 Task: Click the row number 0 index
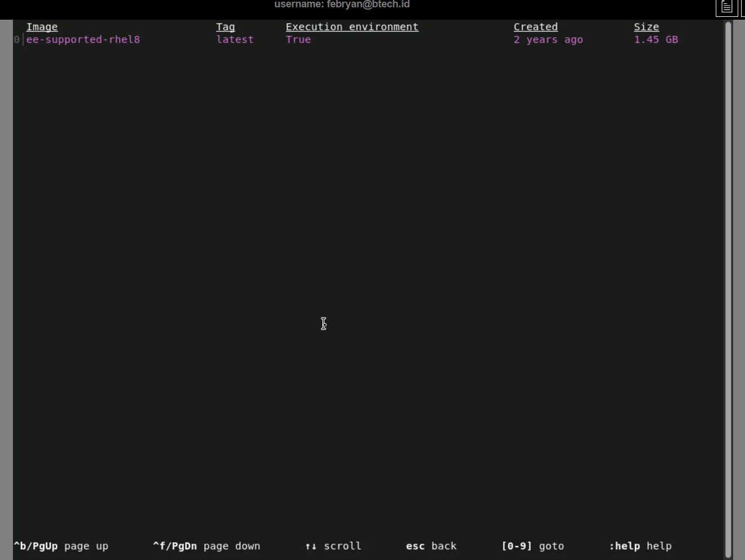tap(17, 40)
